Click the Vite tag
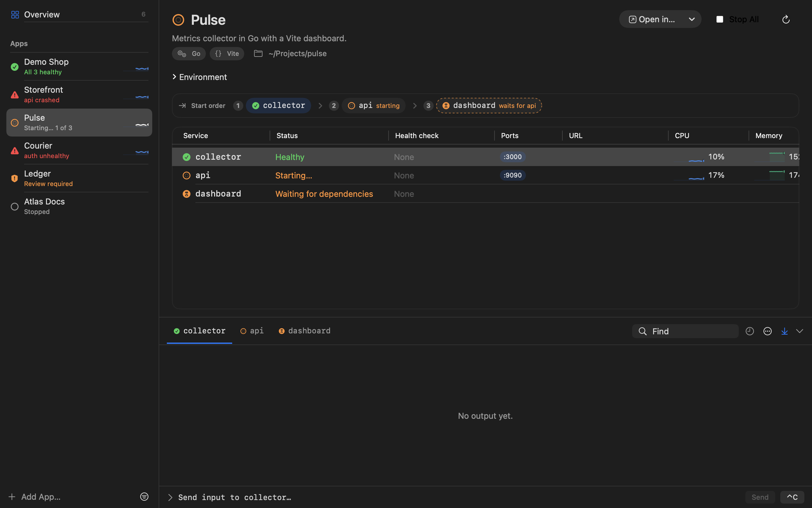 click(227, 53)
